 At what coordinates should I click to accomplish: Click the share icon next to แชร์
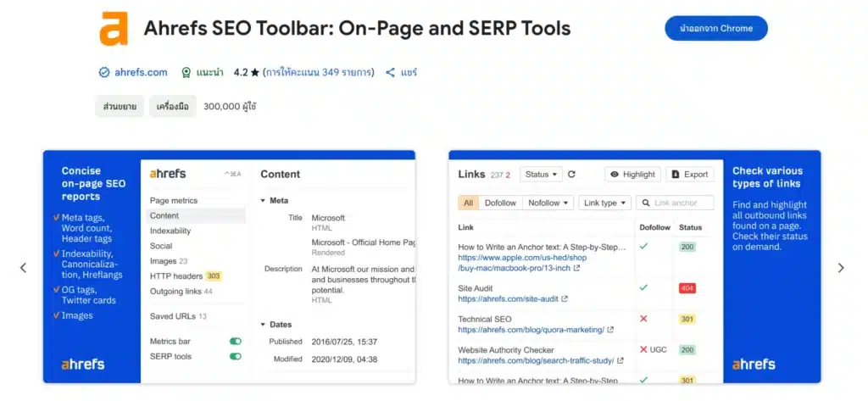coord(391,73)
